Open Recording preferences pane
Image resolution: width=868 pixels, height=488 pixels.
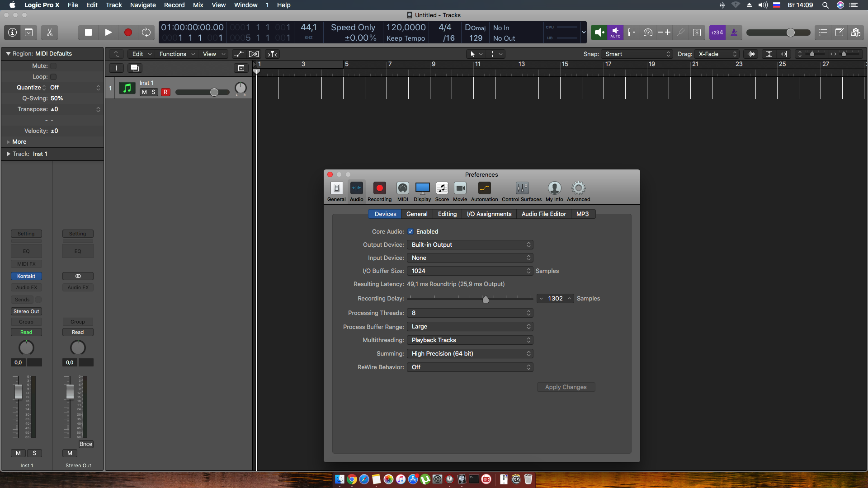pos(379,192)
